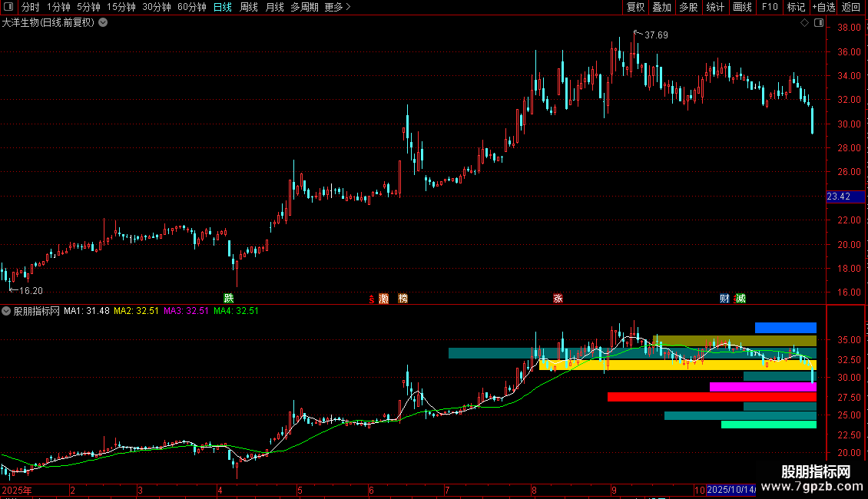Click the 返回 back button
The image size is (868, 499).
click(851, 7)
